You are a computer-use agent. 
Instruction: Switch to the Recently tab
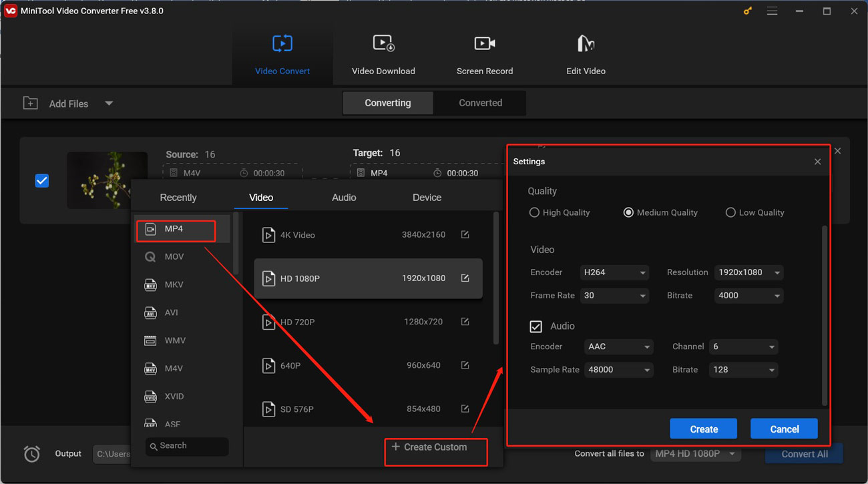point(178,198)
